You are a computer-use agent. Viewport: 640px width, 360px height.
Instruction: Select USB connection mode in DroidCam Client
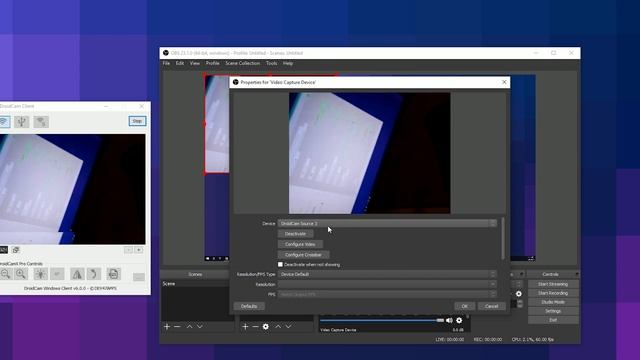22,121
